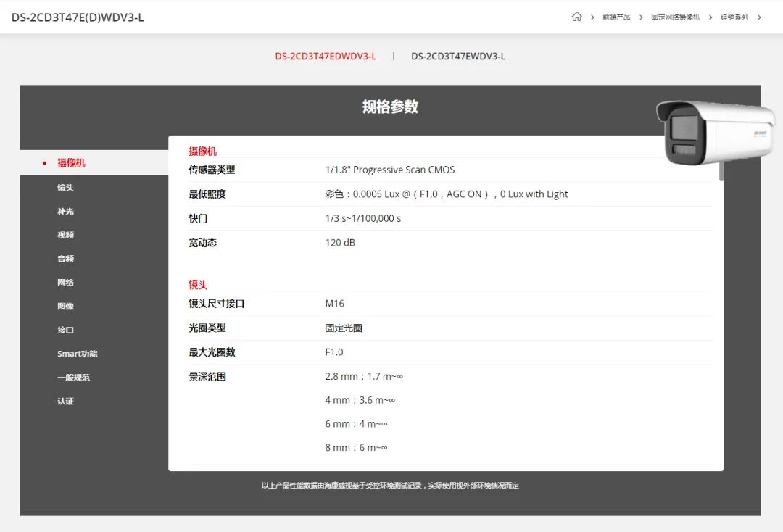Open Smart功能 specification section
Image resolution: width=783 pixels, height=532 pixels.
point(77,354)
